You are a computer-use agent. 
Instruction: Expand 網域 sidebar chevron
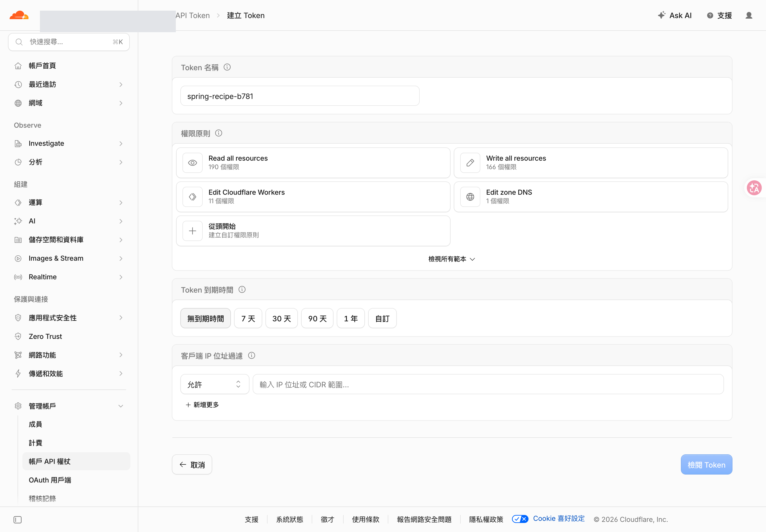coord(121,103)
